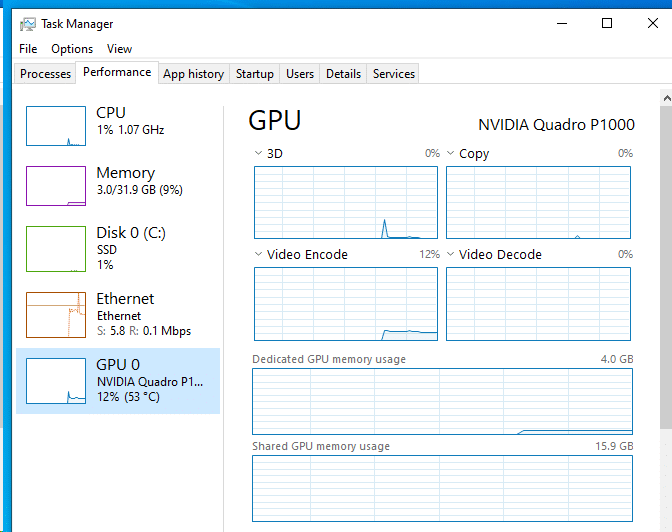Switch to the App history tab
The image size is (672, 532).
194,74
